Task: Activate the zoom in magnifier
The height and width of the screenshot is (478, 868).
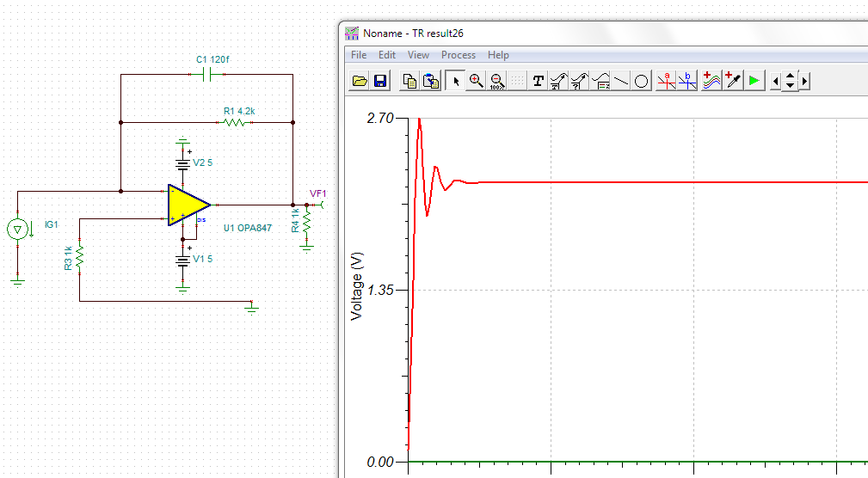Action: pyautogui.click(x=476, y=81)
